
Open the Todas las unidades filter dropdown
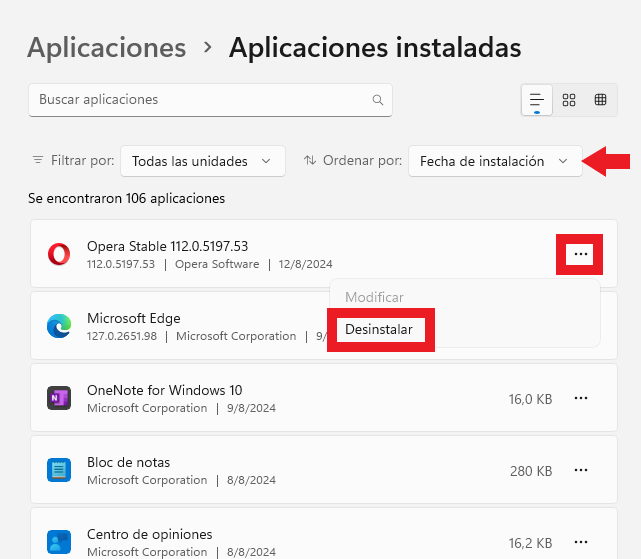(x=203, y=161)
